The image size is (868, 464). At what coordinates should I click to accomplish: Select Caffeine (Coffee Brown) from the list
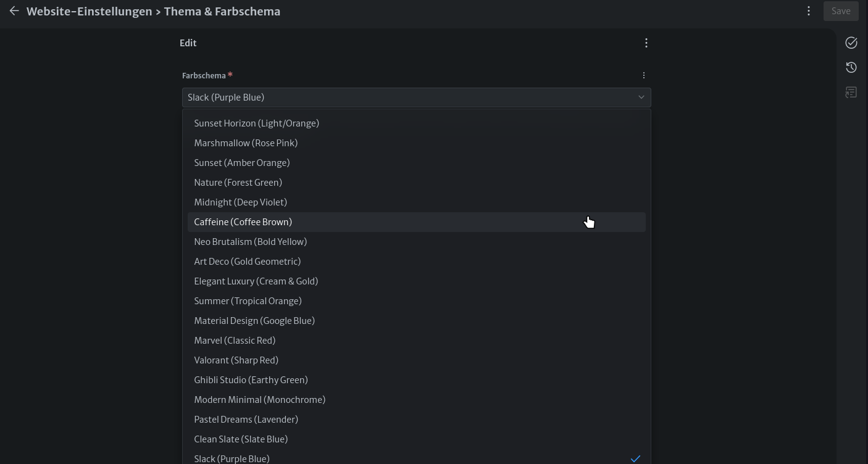click(x=243, y=222)
